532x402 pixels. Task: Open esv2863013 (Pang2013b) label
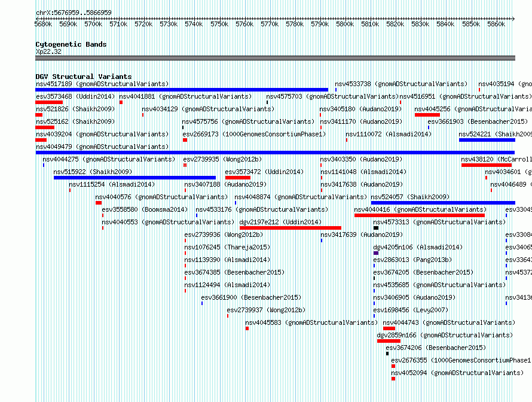[412, 260]
